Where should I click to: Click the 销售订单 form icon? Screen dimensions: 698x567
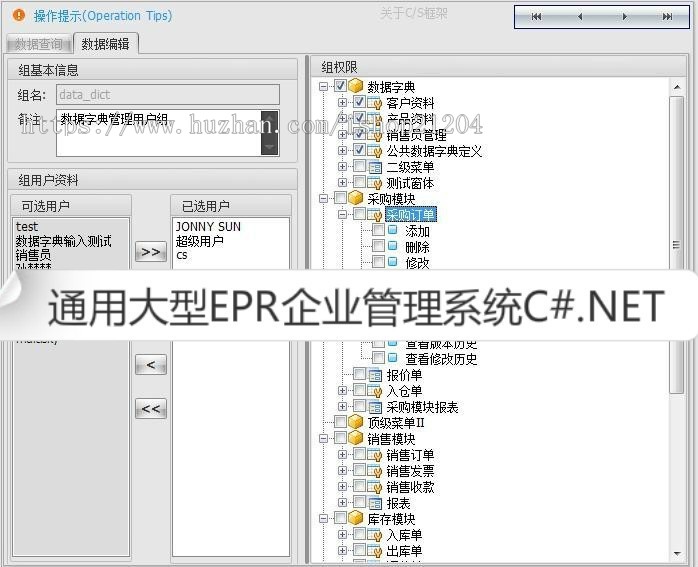click(374, 455)
